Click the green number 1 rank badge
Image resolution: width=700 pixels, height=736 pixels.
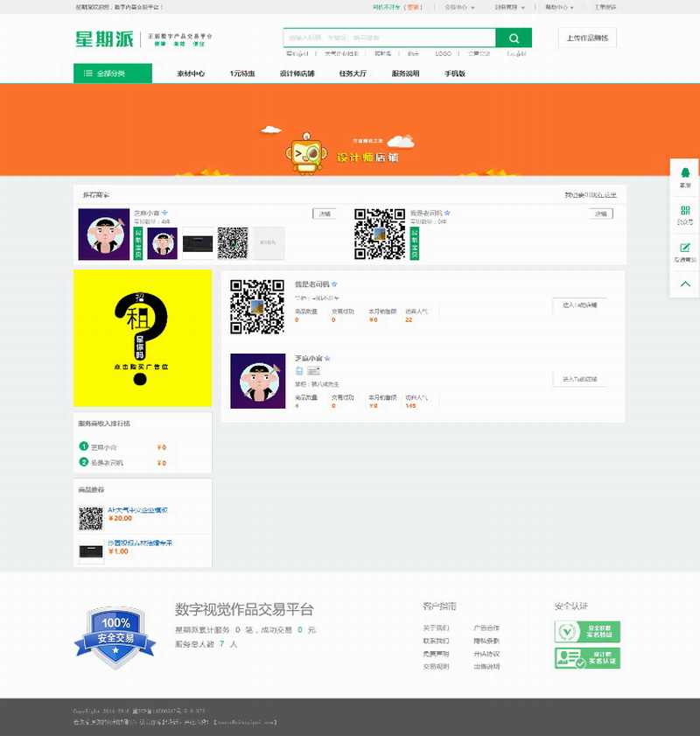pyautogui.click(x=83, y=446)
